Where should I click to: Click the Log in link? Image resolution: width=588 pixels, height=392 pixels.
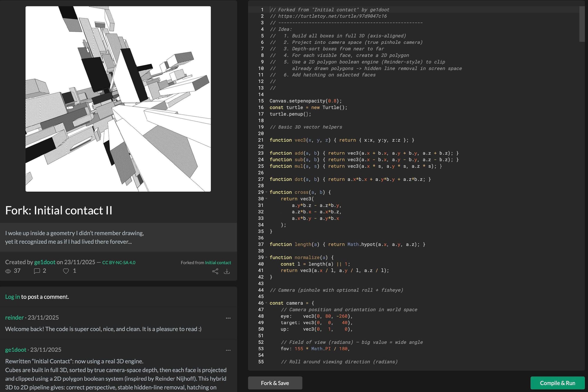(12, 296)
